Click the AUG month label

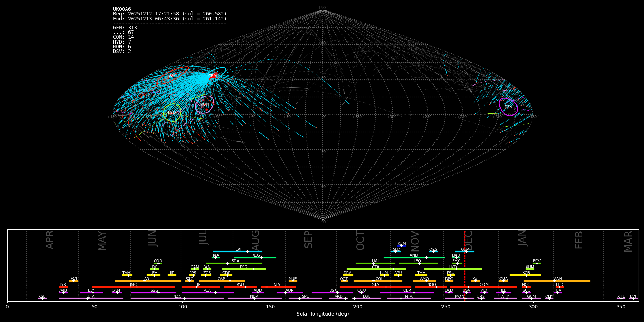pyautogui.click(x=255, y=240)
